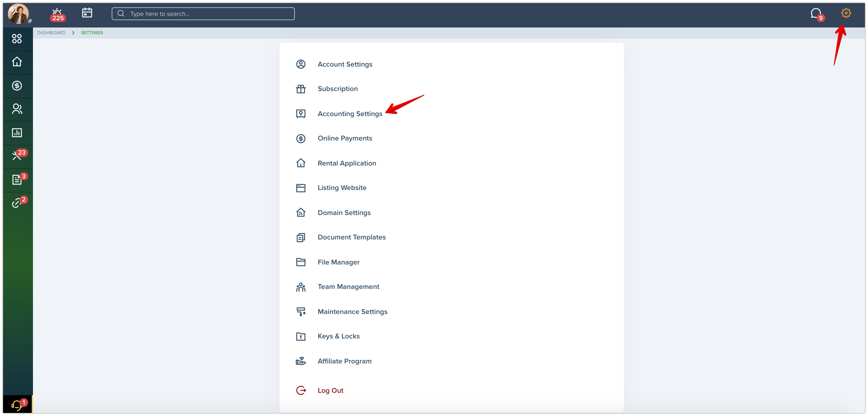Viewport: 868px width, 416px height.
Task: Click the Document Templates pages icon
Action: pyautogui.click(x=301, y=237)
